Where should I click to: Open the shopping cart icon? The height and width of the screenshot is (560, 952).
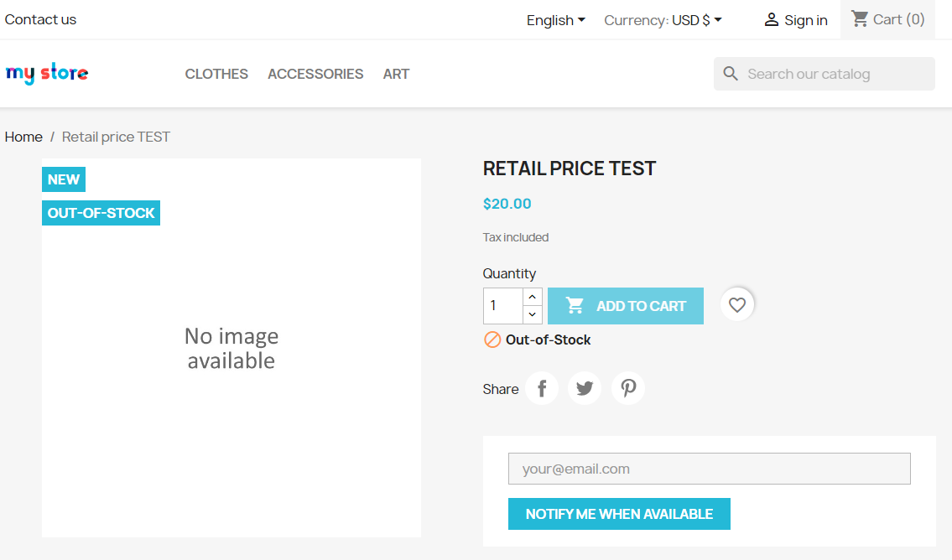pos(860,18)
